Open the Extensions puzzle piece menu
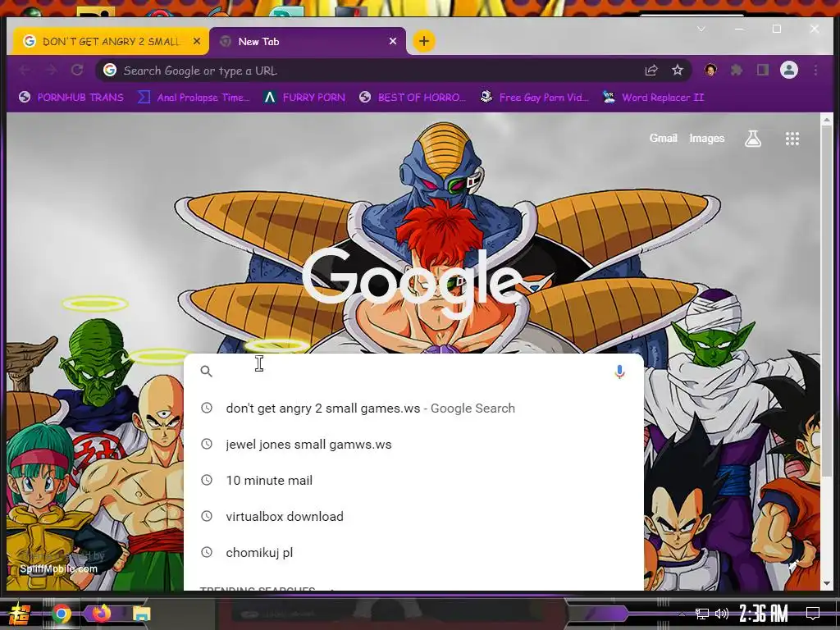 (x=737, y=71)
